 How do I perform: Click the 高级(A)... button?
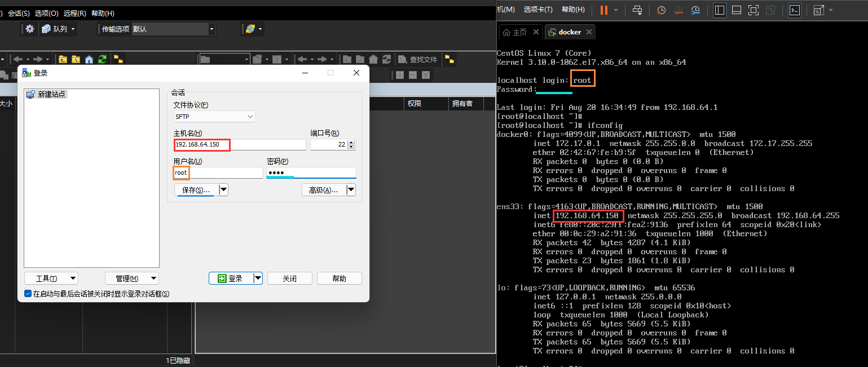click(x=324, y=190)
